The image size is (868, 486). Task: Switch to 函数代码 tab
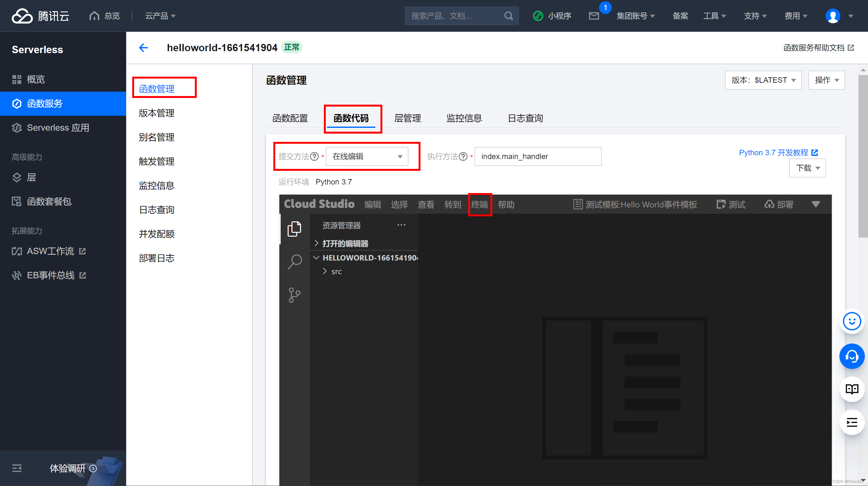(x=351, y=118)
